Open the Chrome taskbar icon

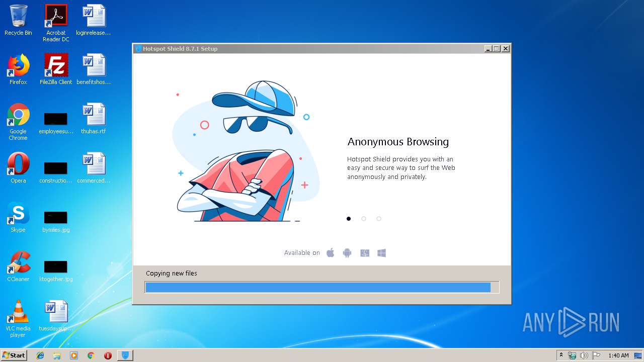point(91,355)
